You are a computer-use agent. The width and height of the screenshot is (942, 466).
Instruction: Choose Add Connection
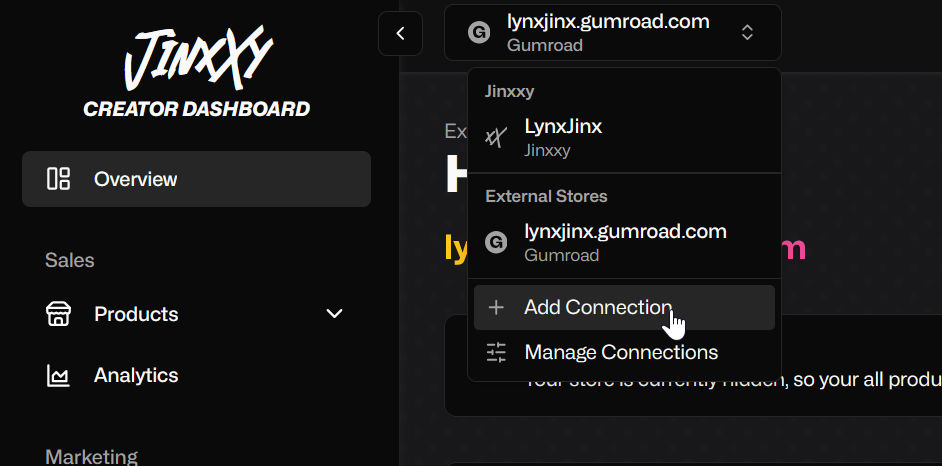624,307
